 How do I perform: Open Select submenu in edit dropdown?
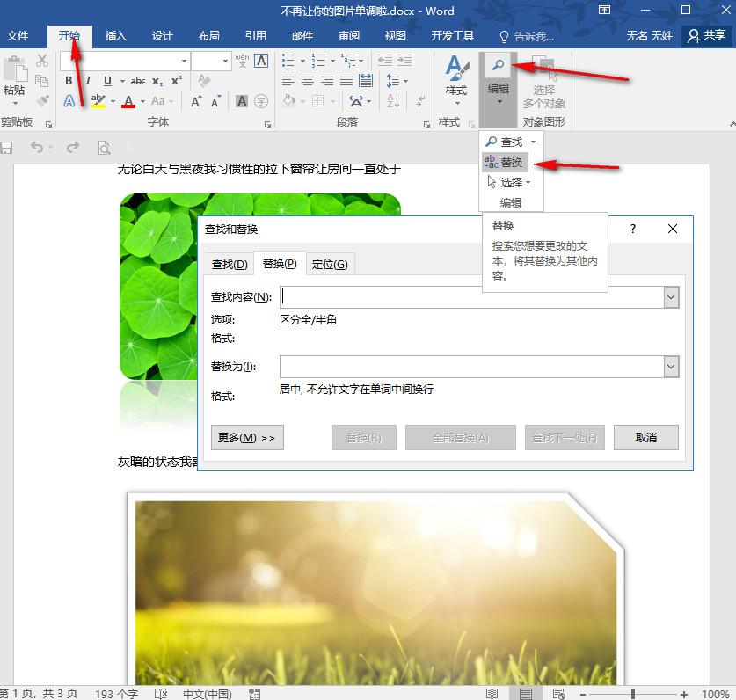pos(509,182)
